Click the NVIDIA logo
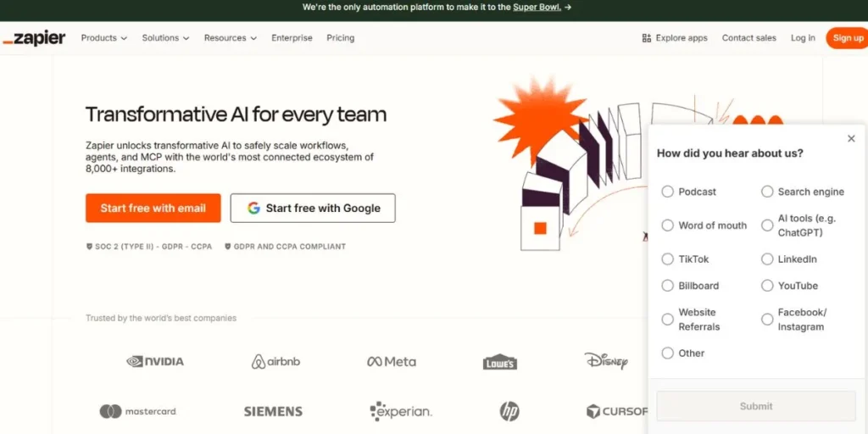The image size is (868, 434). (155, 361)
